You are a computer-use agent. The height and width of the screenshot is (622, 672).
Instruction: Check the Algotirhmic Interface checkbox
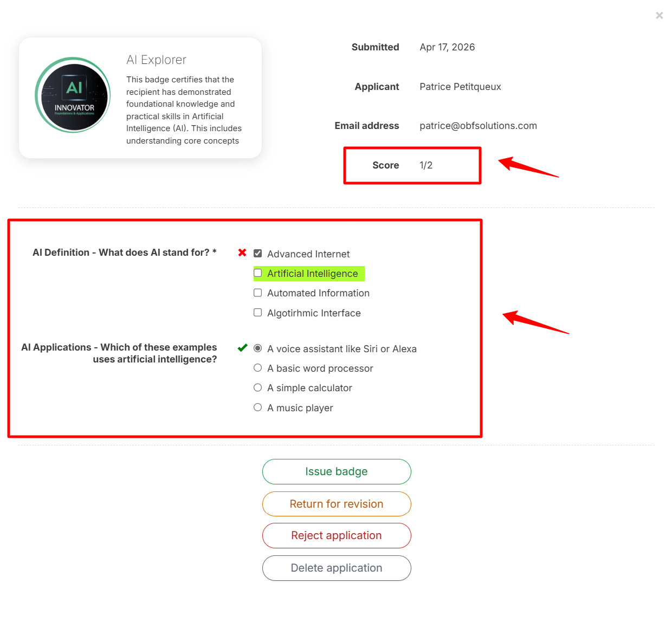tap(258, 313)
